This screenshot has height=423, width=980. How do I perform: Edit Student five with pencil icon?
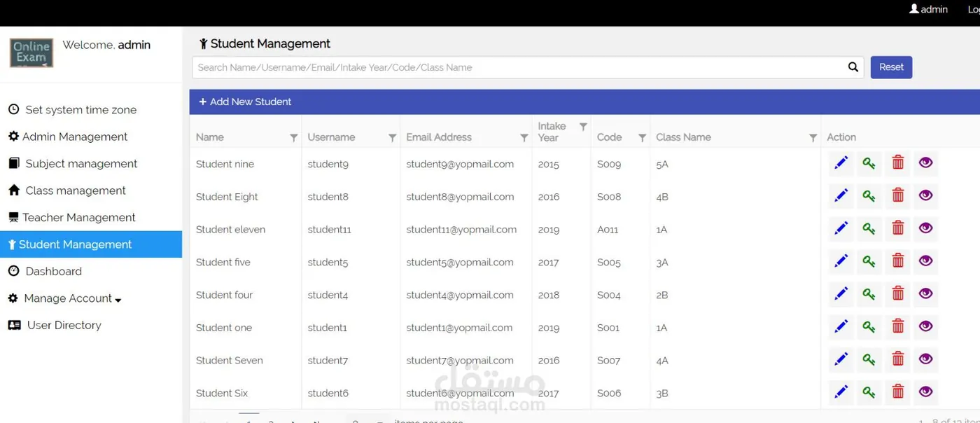pos(841,261)
